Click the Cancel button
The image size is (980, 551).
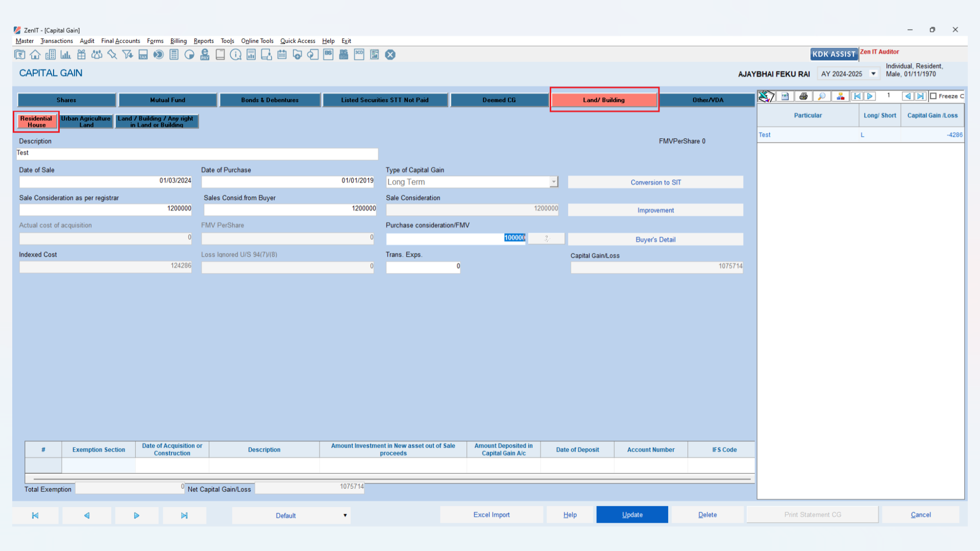(x=920, y=515)
